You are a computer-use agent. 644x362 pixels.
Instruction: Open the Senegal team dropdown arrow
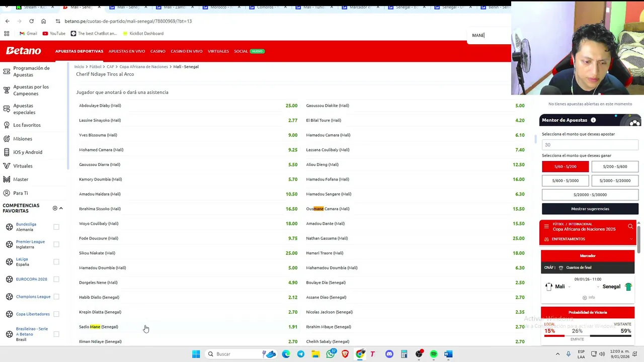pyautogui.click(x=598, y=287)
